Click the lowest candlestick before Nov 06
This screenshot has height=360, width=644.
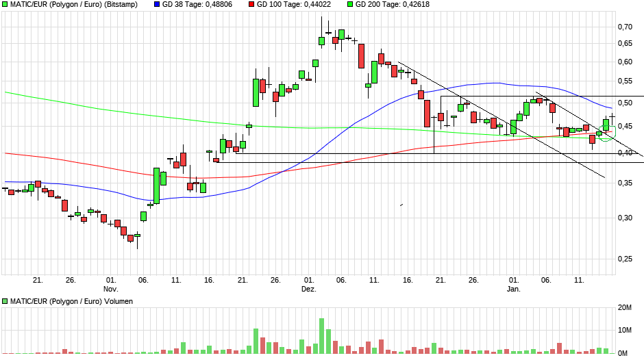click(x=137, y=240)
